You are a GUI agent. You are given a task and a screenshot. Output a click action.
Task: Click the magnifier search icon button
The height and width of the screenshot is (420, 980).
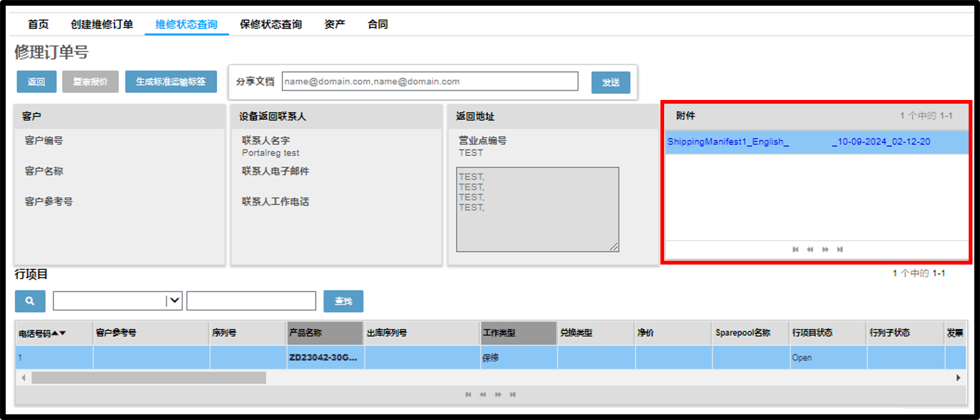pyautogui.click(x=30, y=301)
